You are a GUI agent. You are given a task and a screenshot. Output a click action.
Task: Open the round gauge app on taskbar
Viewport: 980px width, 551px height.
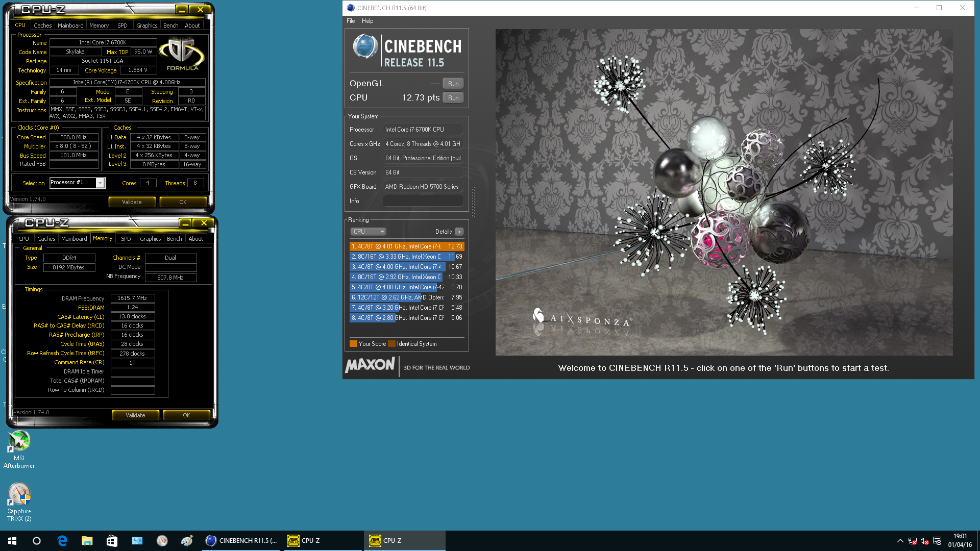point(162,541)
